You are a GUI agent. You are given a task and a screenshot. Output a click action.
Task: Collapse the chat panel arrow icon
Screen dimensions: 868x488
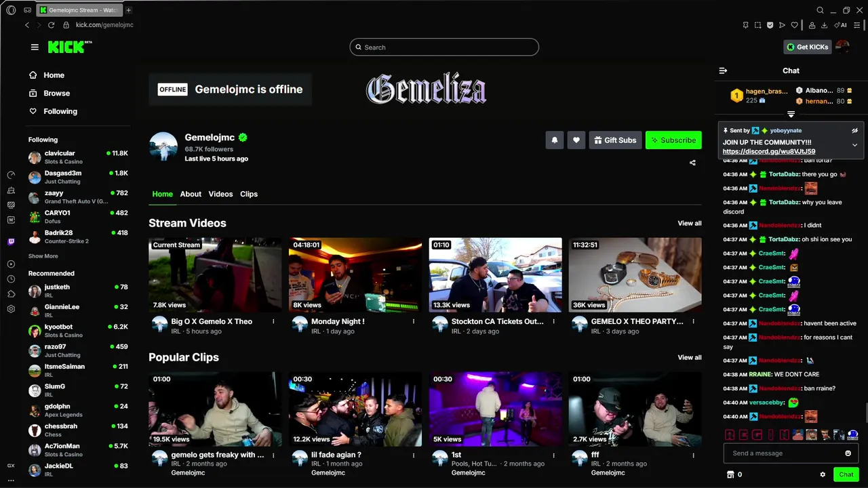[723, 70]
